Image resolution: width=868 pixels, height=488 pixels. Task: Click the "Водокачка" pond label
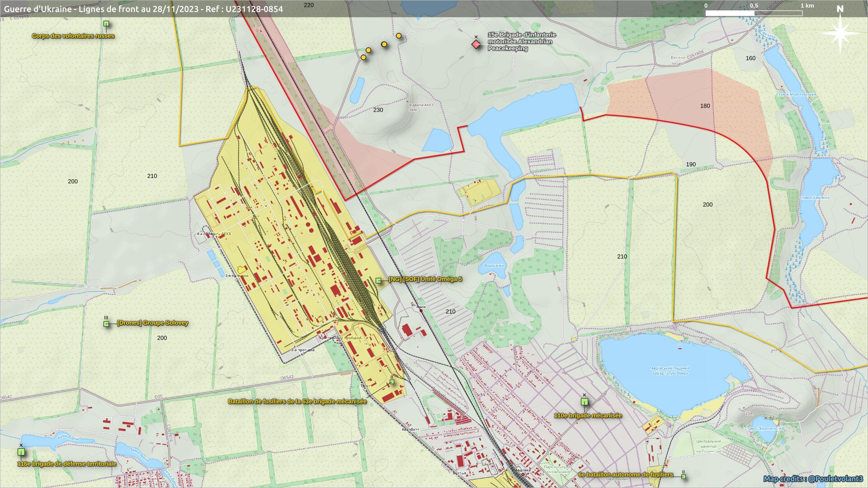tap(494, 266)
